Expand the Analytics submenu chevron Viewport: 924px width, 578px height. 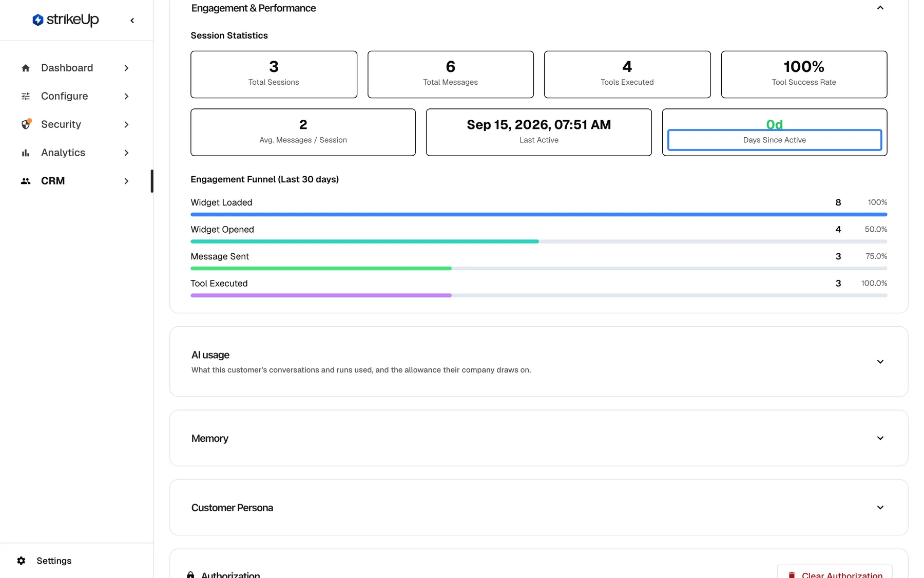click(x=126, y=153)
